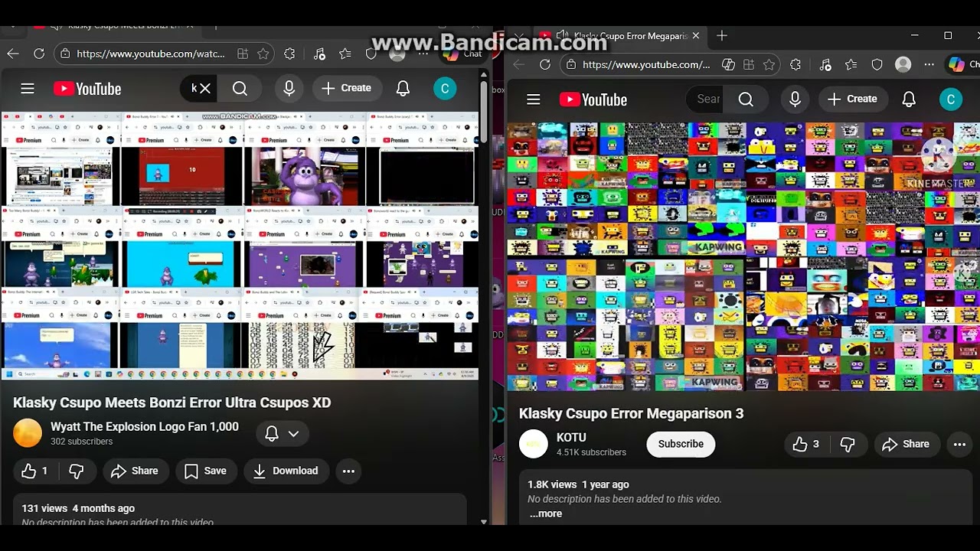Open notifications bell in the left YouTube header
980x551 pixels.
[403, 89]
